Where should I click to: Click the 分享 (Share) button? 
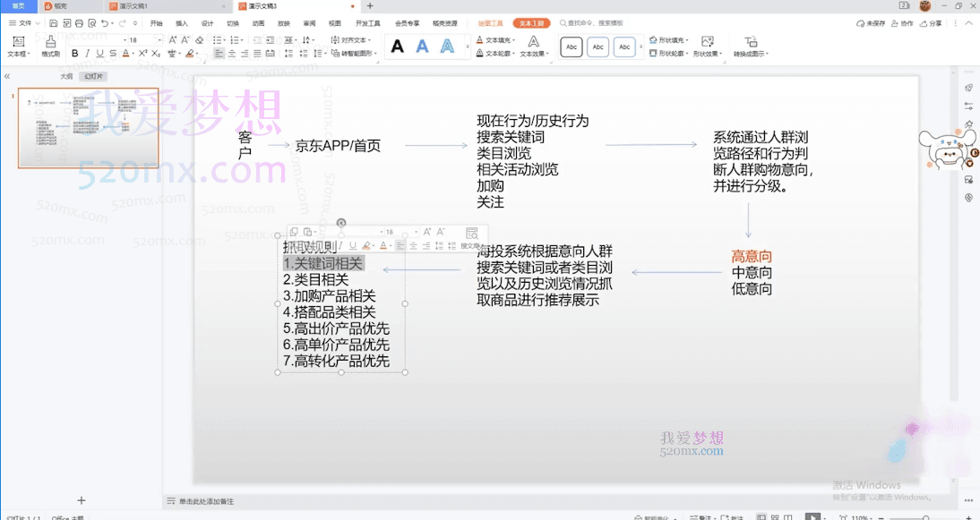tap(932, 23)
